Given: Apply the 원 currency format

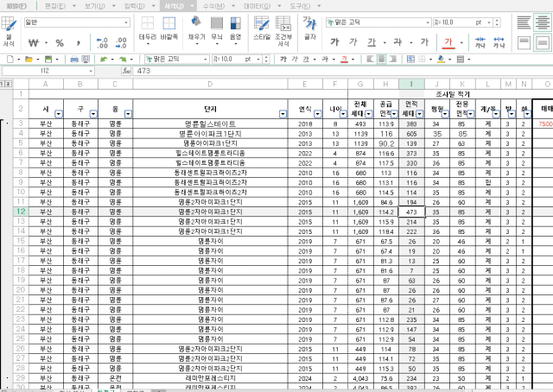Looking at the screenshot, I should pyautogui.click(x=34, y=43).
